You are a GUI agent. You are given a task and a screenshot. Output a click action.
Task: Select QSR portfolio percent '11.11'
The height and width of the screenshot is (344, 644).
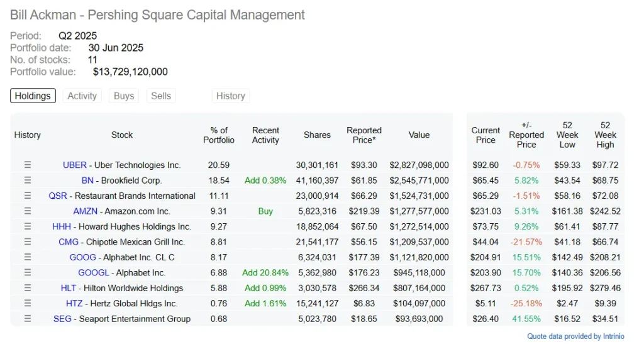point(219,196)
